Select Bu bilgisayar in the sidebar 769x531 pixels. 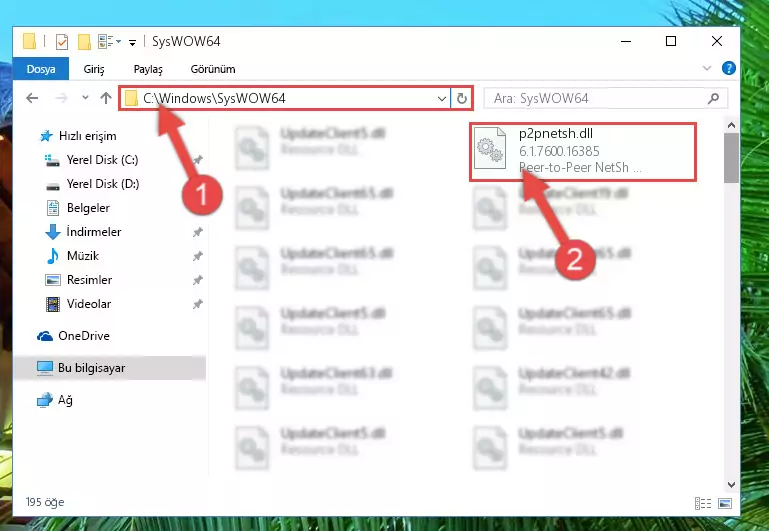point(109,368)
